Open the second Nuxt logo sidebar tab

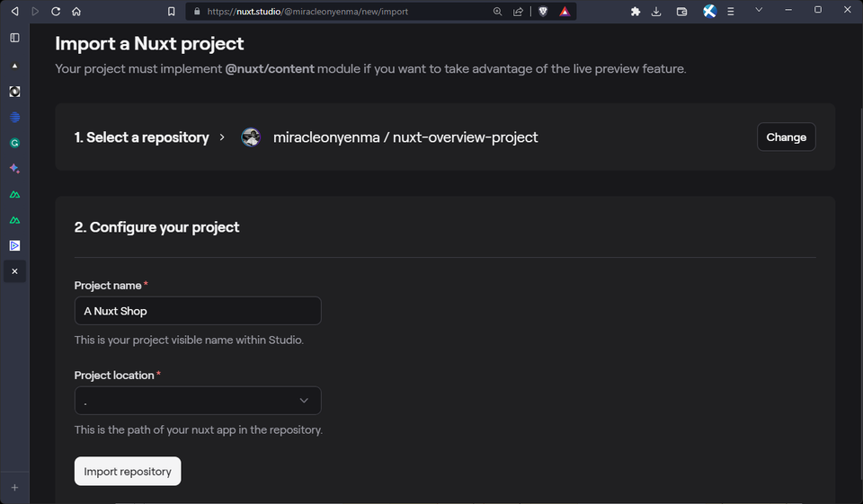click(x=15, y=220)
